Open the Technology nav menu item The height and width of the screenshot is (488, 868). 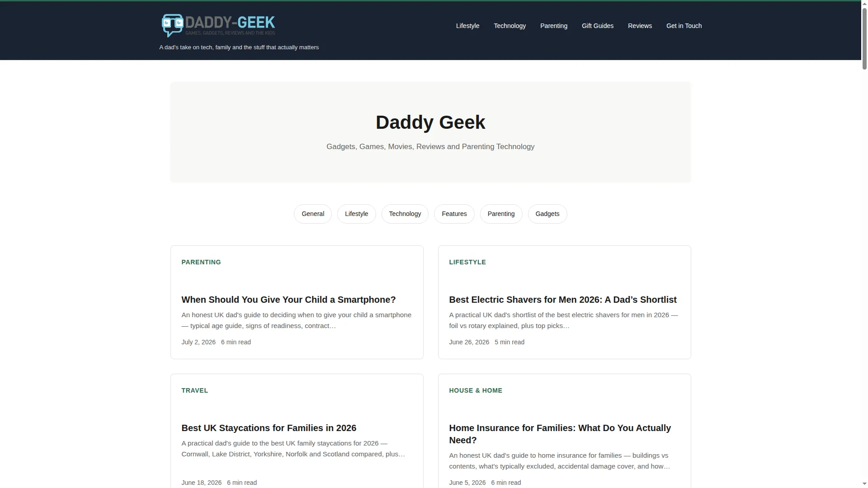point(509,26)
